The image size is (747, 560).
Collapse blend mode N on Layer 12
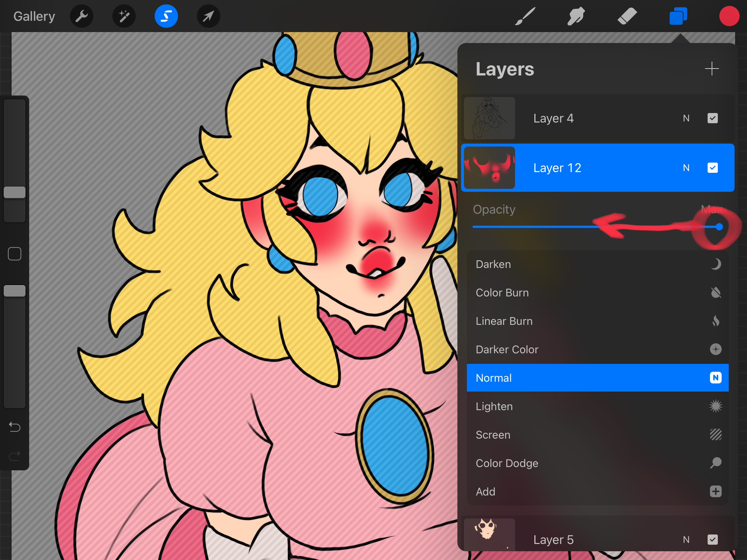(x=686, y=168)
